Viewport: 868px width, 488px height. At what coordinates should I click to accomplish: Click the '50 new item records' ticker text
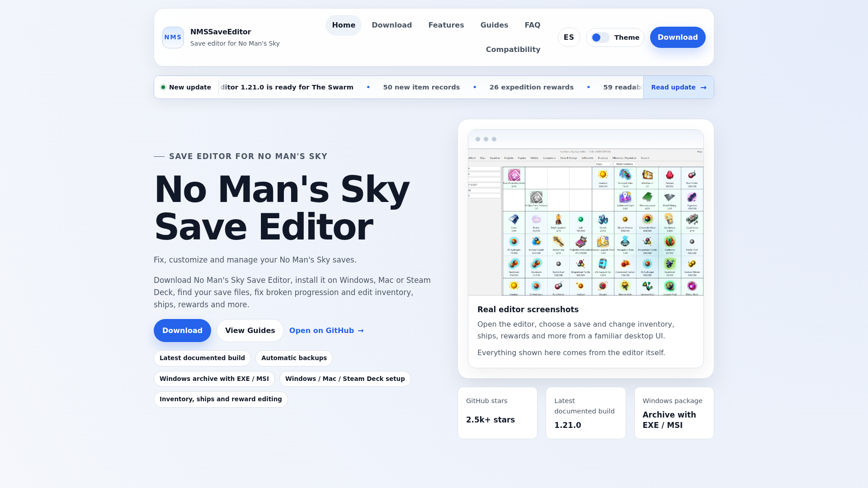tap(421, 88)
